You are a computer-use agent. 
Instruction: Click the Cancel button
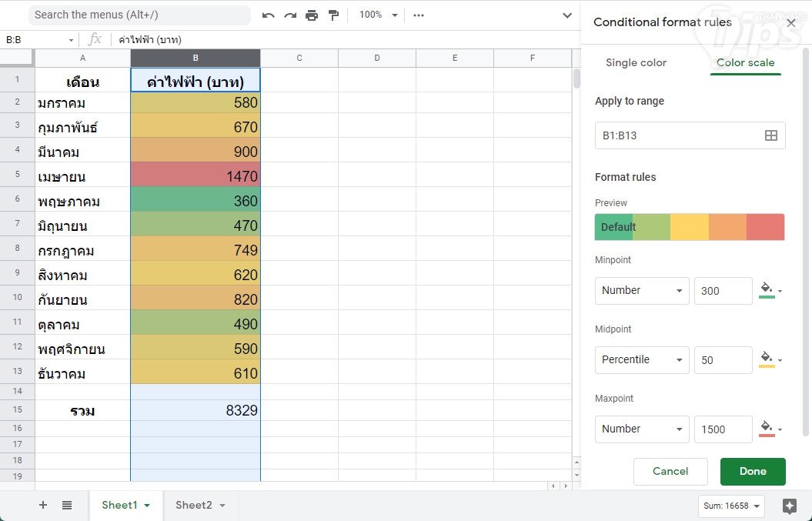pyautogui.click(x=670, y=472)
